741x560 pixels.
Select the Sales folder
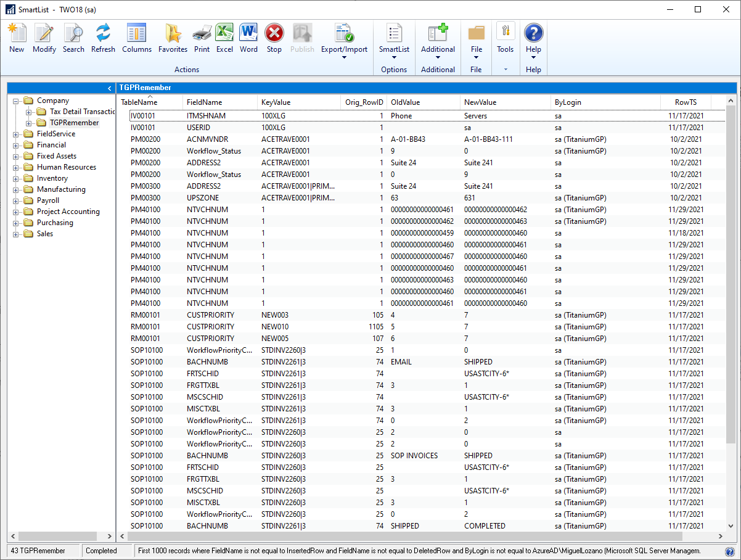[45, 234]
